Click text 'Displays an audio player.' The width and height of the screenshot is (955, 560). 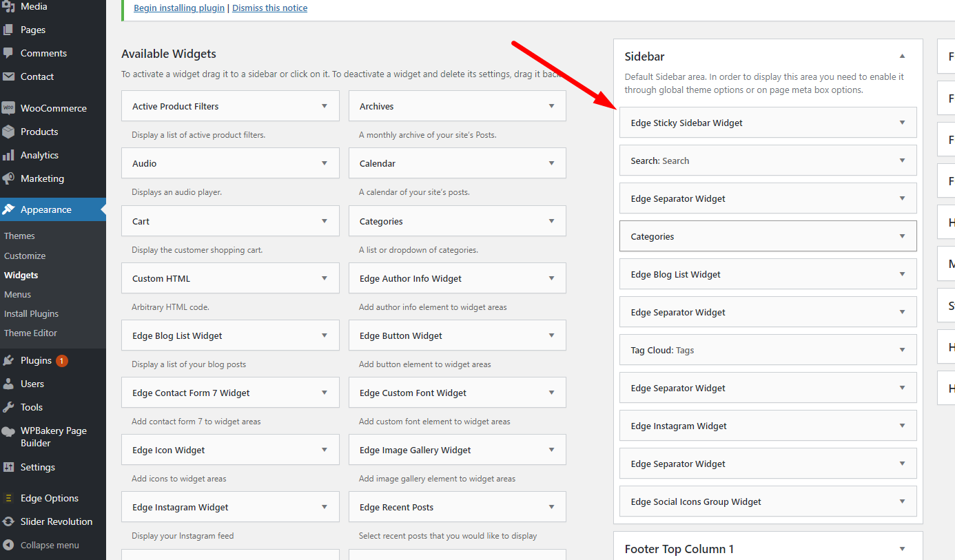click(176, 192)
